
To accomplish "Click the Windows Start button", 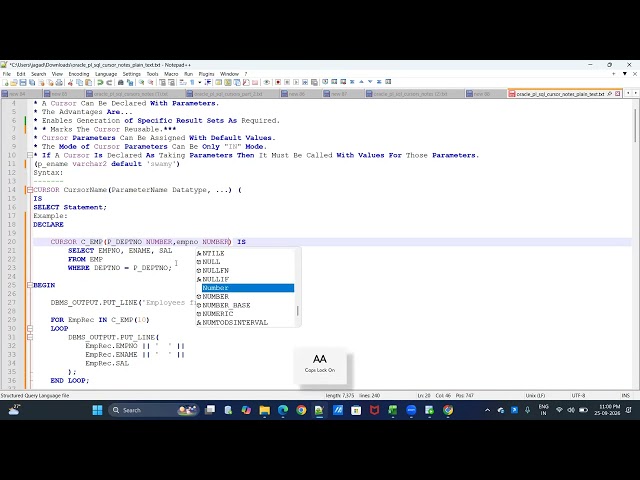I will (98, 410).
